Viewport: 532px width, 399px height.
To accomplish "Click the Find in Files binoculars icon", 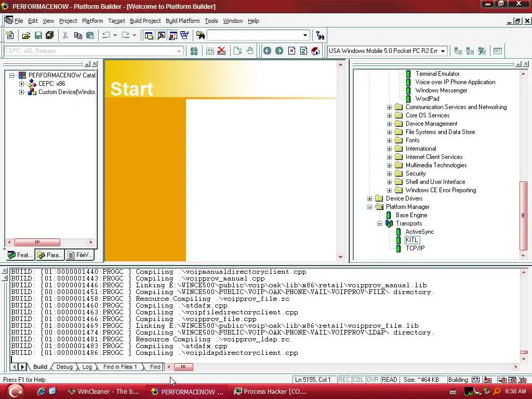I will coord(201,35).
